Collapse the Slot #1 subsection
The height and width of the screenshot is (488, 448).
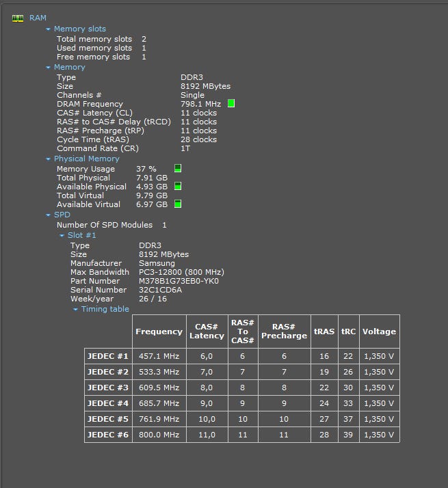[x=62, y=236]
